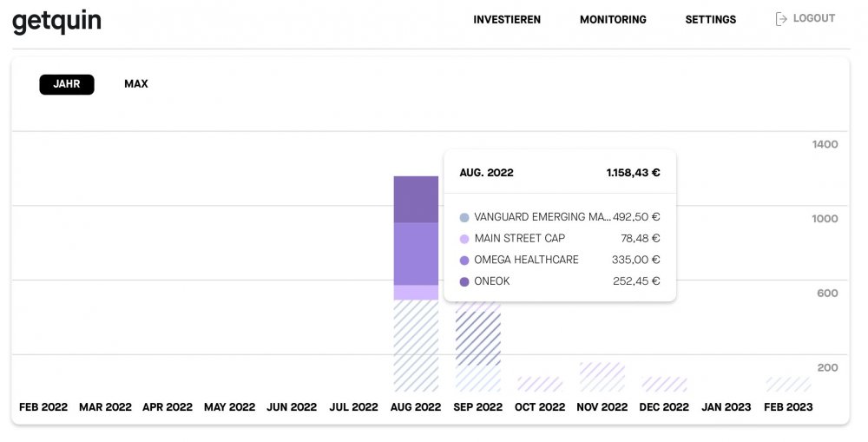Viewport: 868px width, 442px height.
Task: Open the Monitoring menu
Action: coord(613,19)
